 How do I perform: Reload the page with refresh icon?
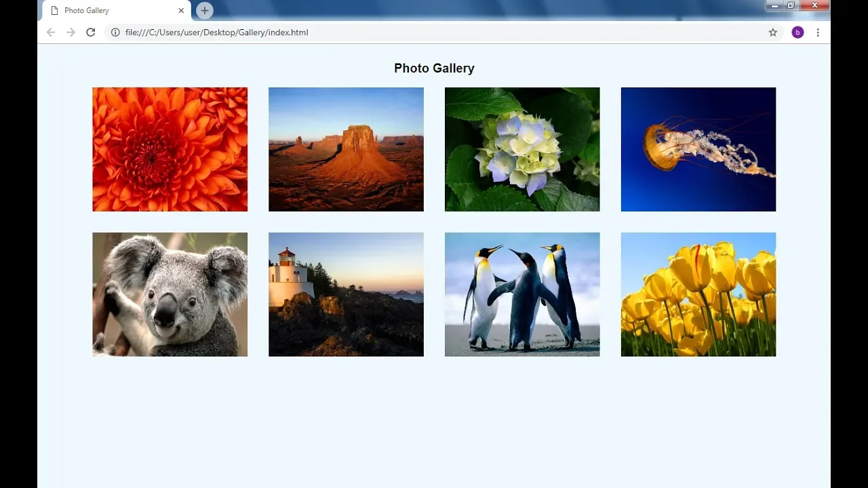pos(90,33)
